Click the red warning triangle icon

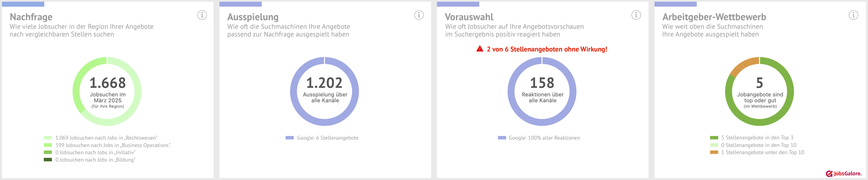pyautogui.click(x=480, y=49)
